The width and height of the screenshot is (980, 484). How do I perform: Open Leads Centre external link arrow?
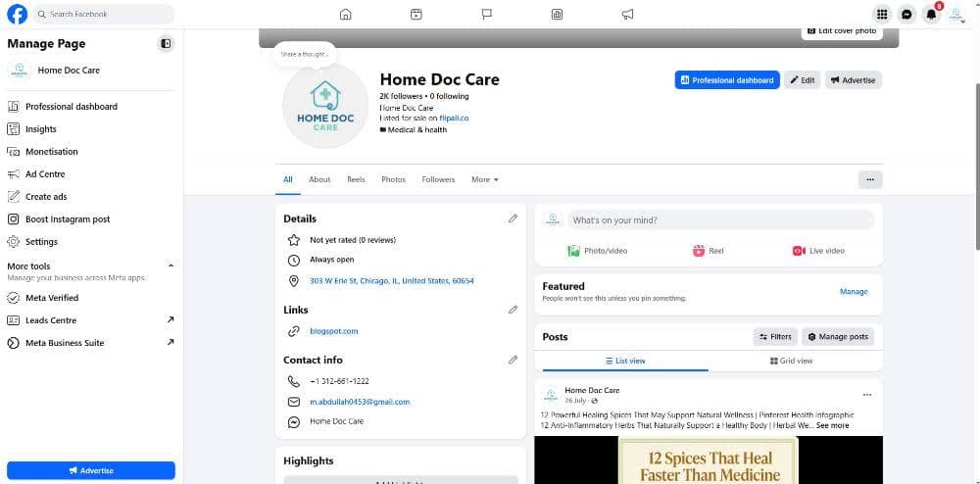[x=171, y=319]
